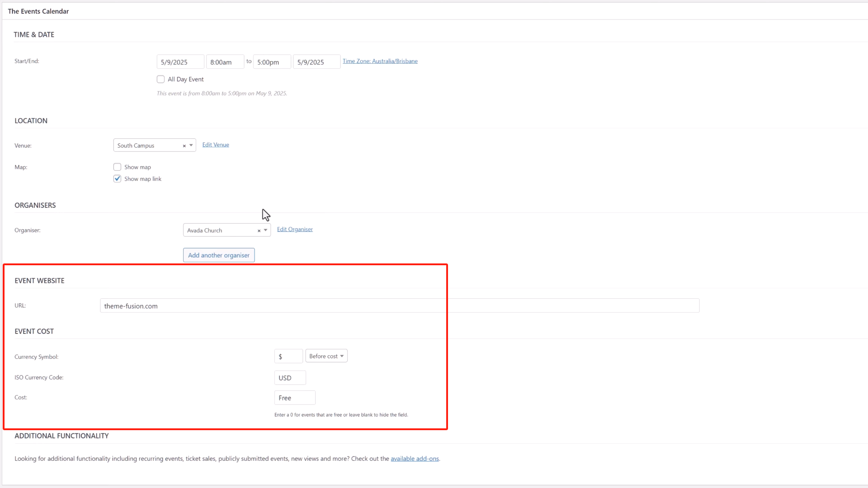
Task: Remove Avada Church organiser with x
Action: pyautogui.click(x=259, y=231)
